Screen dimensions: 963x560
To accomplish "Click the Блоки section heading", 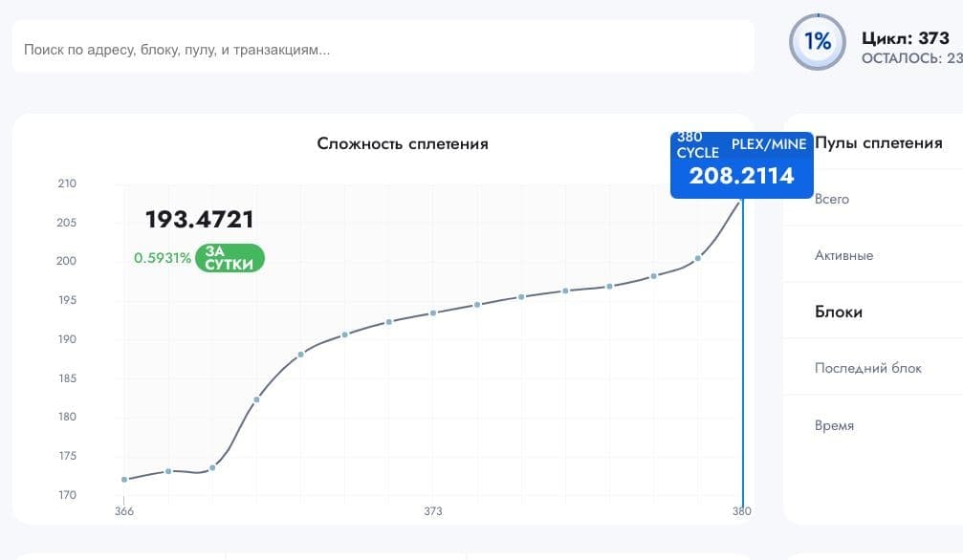I will 839,312.
